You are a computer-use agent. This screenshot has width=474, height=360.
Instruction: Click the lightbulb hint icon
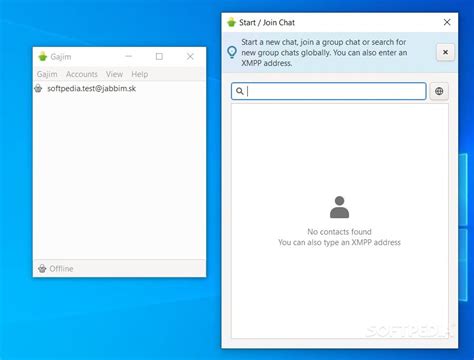click(232, 52)
